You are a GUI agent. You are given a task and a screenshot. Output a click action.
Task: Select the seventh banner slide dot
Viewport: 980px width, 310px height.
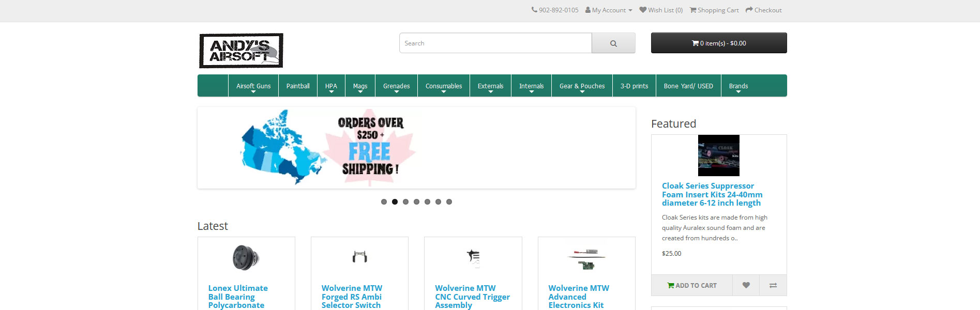pyautogui.click(x=449, y=202)
